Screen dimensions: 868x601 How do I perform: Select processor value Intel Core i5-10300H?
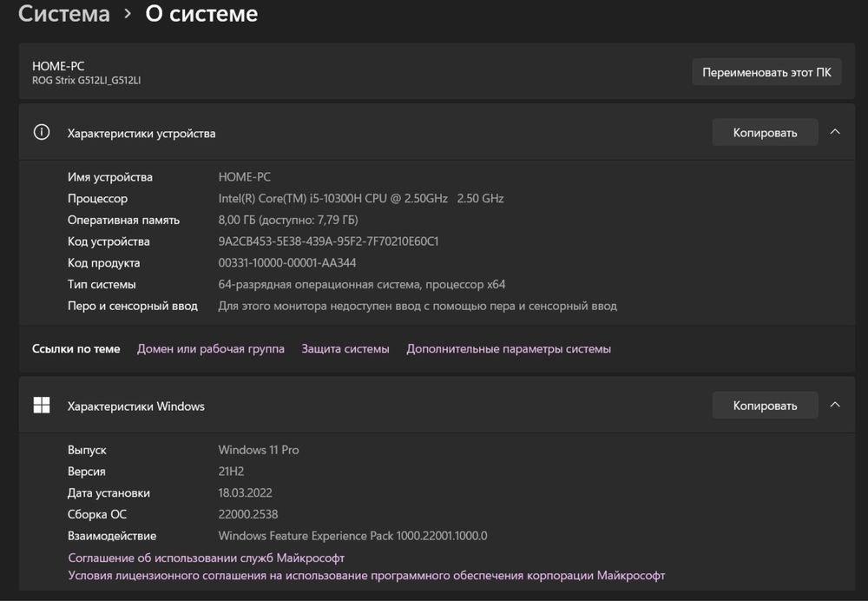tap(361, 198)
